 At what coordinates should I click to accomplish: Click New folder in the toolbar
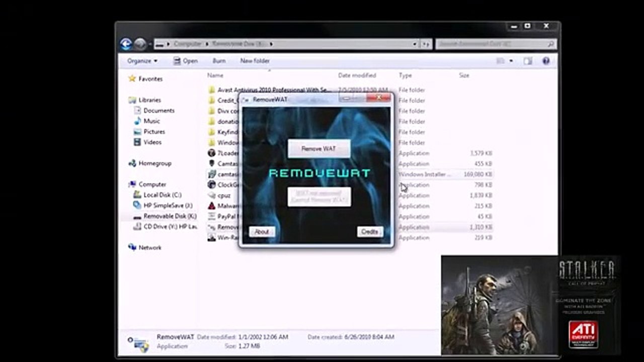pos(255,61)
